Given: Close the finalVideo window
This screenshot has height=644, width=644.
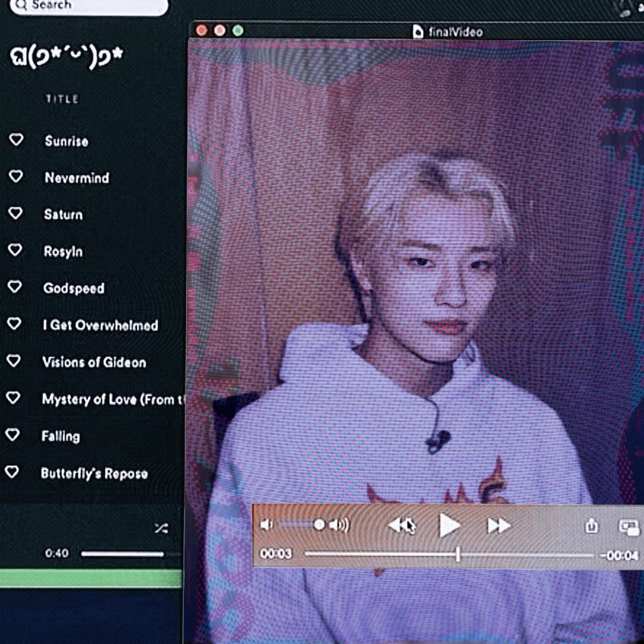Looking at the screenshot, I should click(x=202, y=31).
